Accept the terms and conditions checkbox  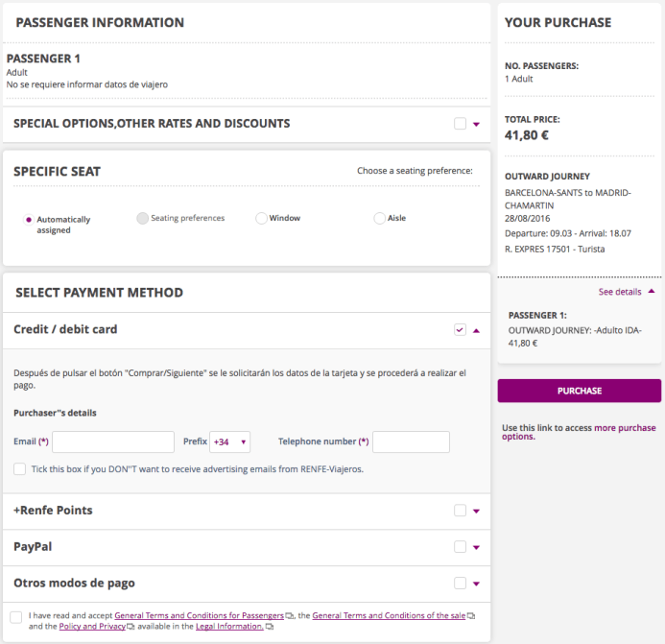[16, 616]
